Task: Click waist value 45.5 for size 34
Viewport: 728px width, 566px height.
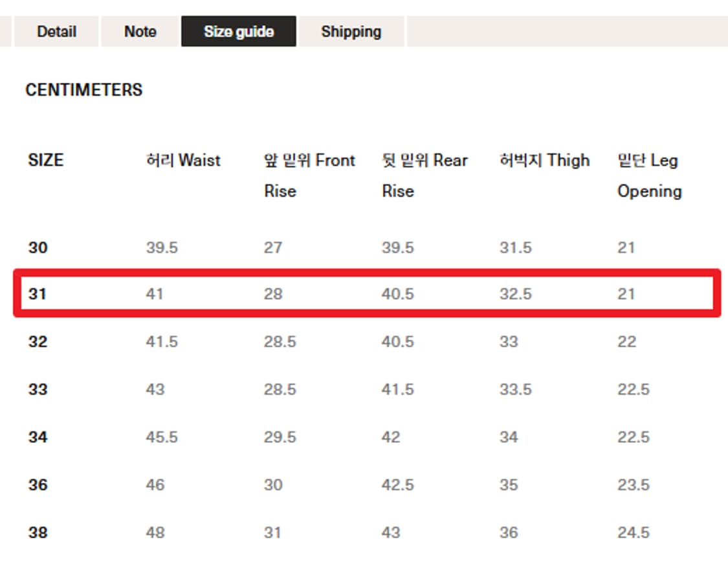Action: pyautogui.click(x=162, y=437)
